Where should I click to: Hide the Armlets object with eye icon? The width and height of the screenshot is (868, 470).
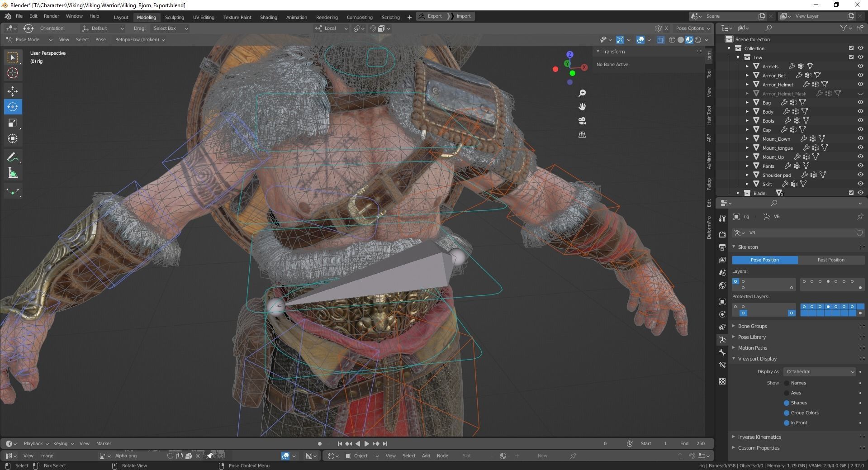860,66
